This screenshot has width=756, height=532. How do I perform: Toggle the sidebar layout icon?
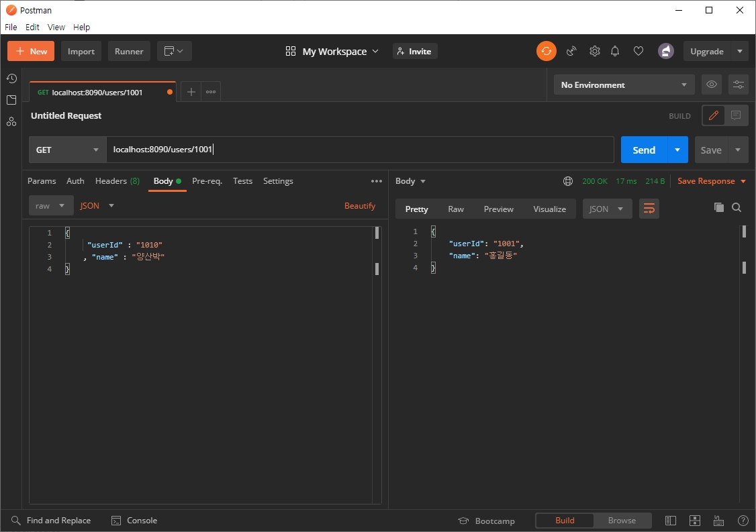(x=671, y=521)
